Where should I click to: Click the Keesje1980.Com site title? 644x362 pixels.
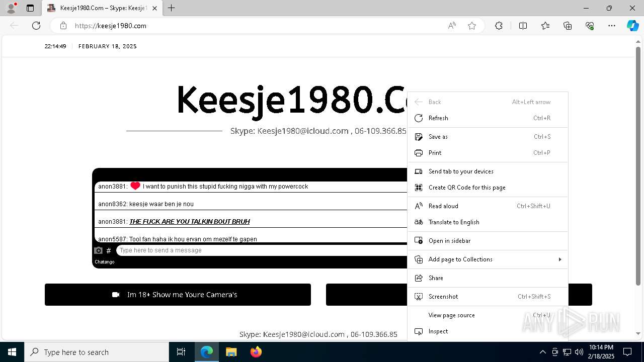point(291,100)
